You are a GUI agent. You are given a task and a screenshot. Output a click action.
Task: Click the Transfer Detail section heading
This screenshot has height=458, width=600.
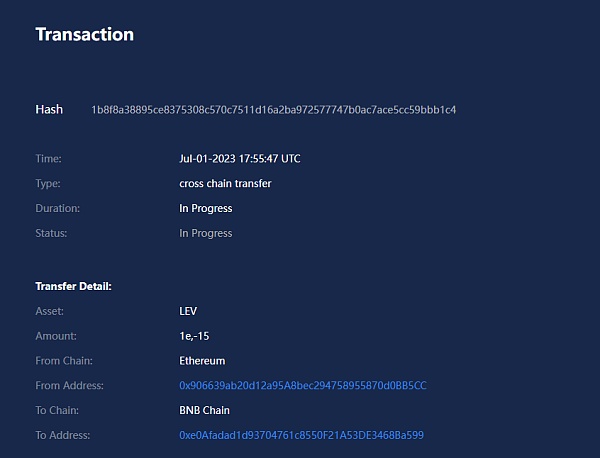73,287
